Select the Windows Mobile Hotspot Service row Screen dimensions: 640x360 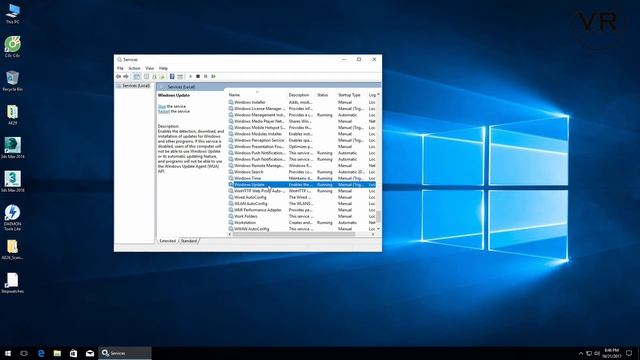coord(302,128)
